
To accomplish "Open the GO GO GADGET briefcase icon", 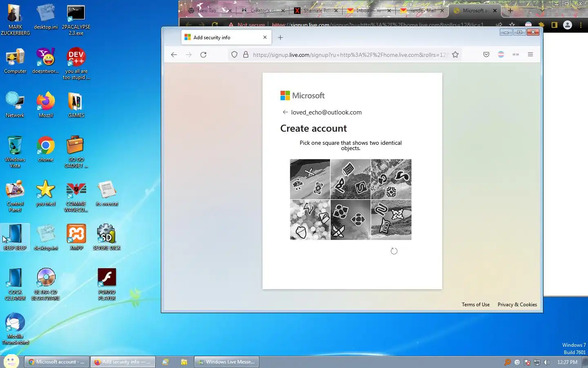I will (x=76, y=152).
